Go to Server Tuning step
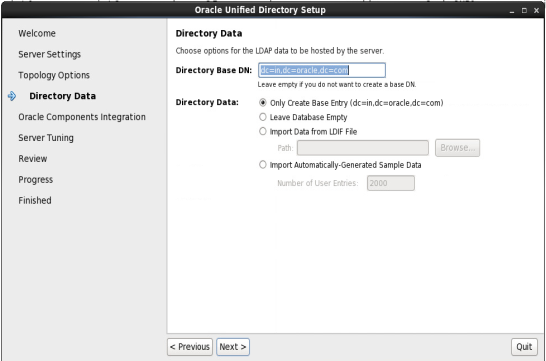This screenshot has height=361, width=546. [46, 138]
